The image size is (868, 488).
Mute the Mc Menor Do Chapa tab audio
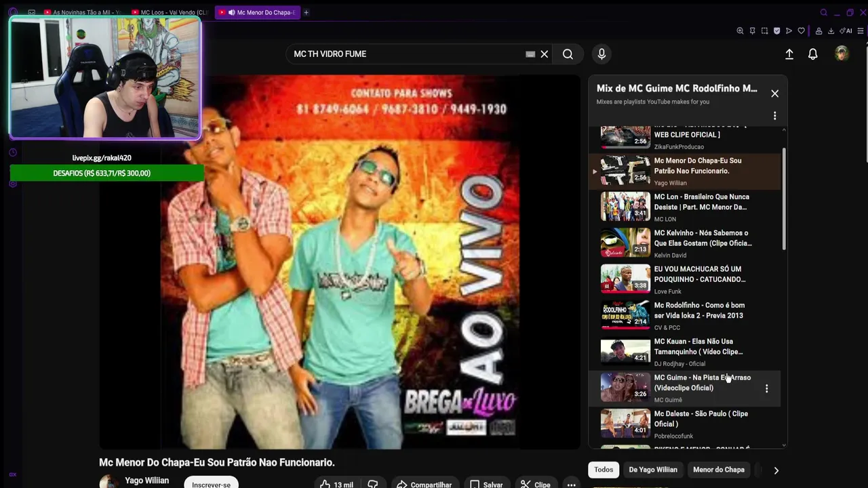[x=232, y=12]
